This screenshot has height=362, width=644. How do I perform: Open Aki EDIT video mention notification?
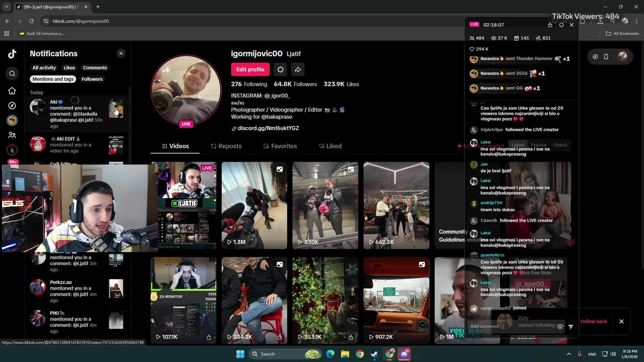[76, 145]
